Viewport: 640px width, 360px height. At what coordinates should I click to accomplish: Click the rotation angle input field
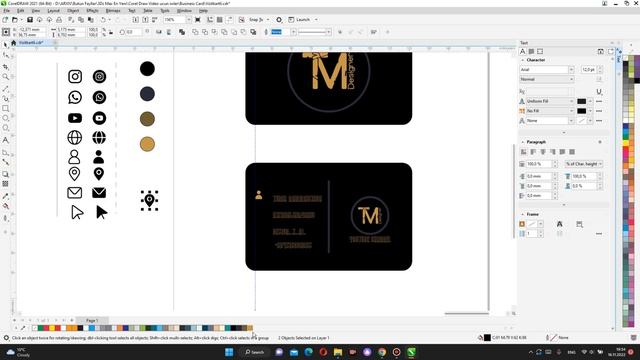(x=133, y=32)
